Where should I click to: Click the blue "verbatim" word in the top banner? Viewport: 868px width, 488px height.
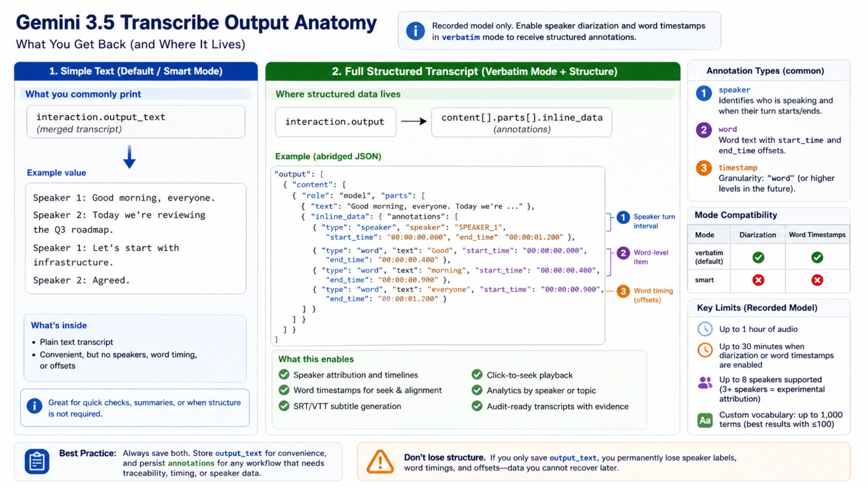tap(461, 37)
